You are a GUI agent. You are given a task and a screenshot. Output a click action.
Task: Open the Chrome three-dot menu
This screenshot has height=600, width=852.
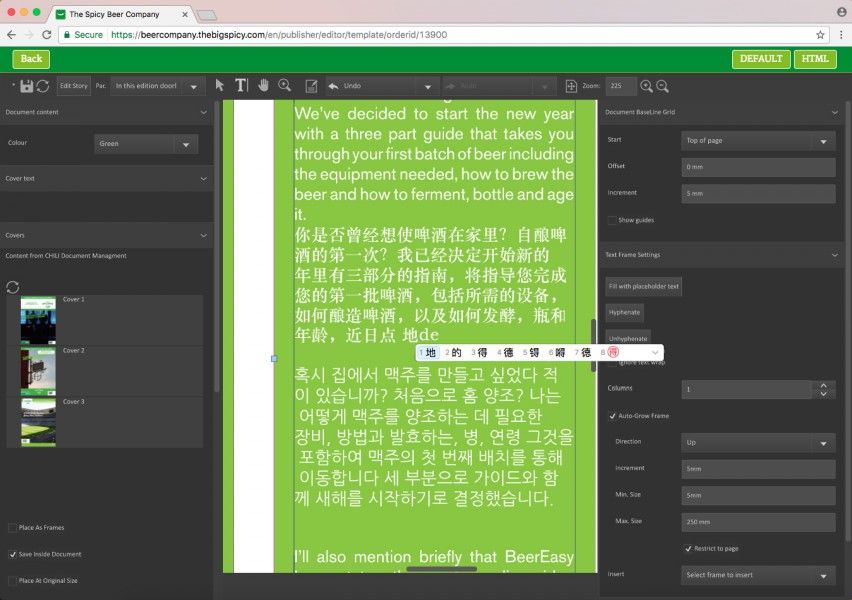click(841, 35)
